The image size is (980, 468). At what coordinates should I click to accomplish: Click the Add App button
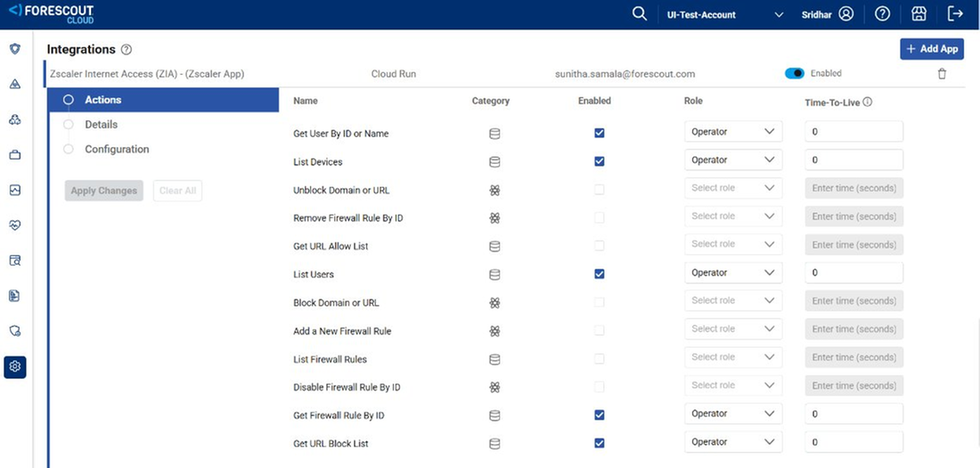pos(932,49)
